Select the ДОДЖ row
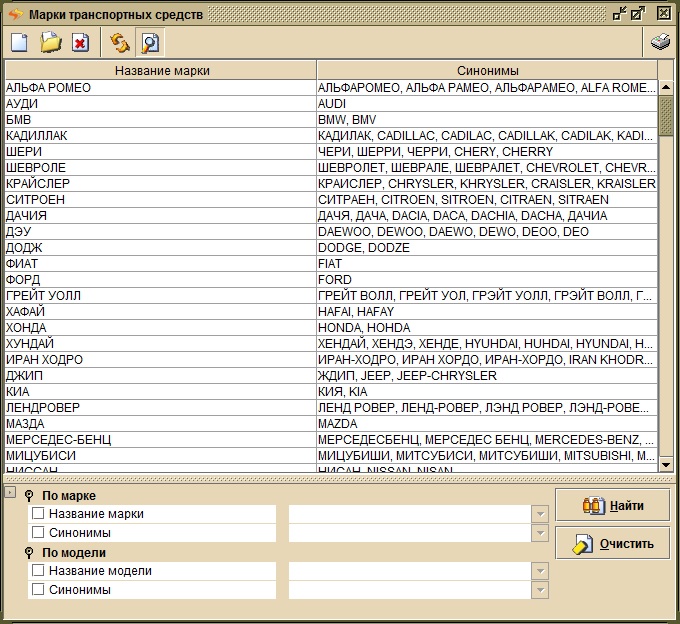The height and width of the screenshot is (624, 680). [x=331, y=248]
